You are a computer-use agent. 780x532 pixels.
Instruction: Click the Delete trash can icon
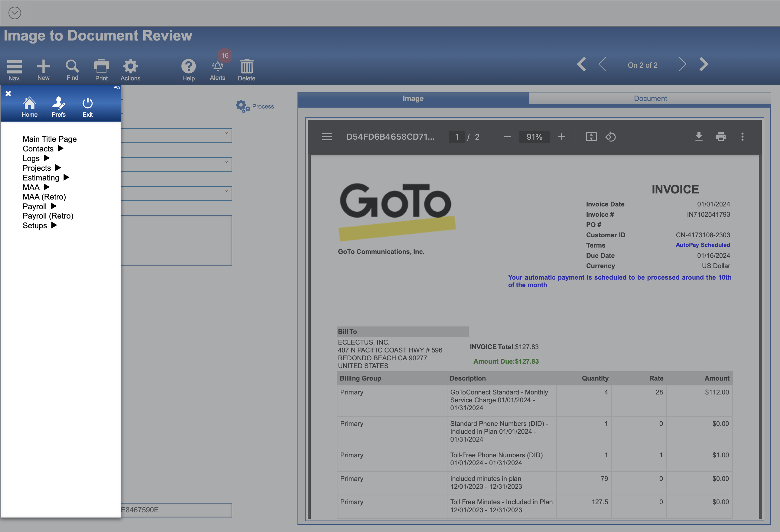247,70
